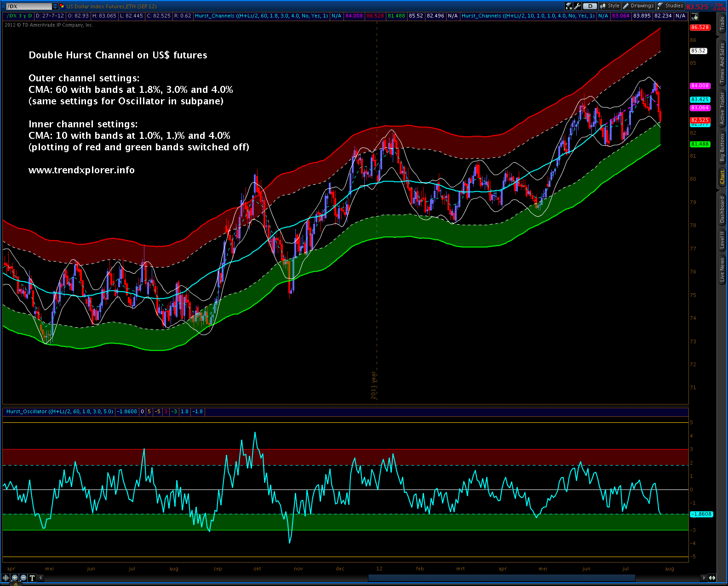Open the wrench chart settings icon

(577, 6)
